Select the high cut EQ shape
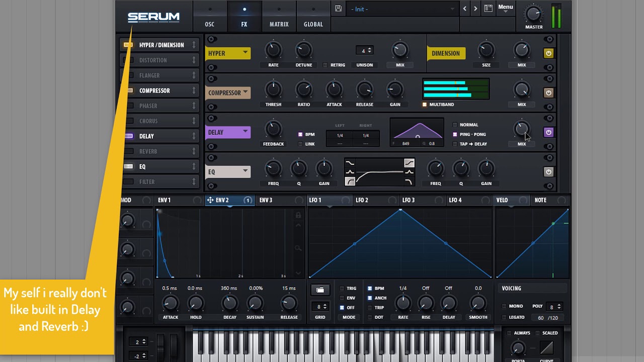 coord(410,182)
